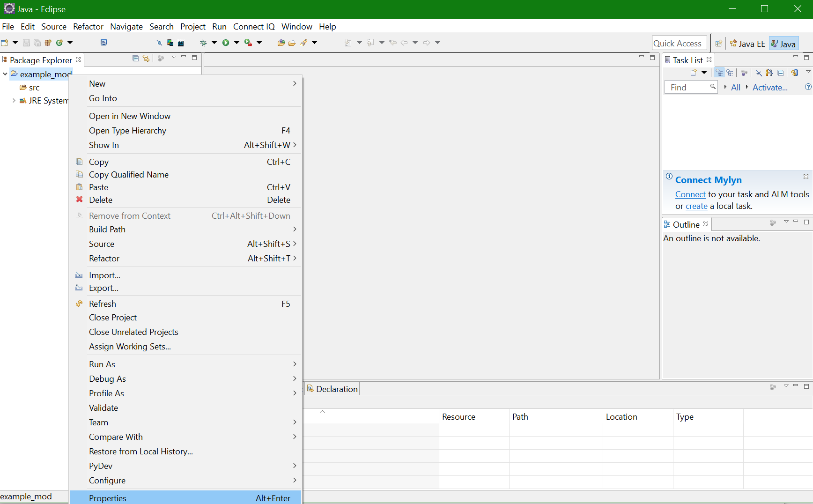
Task: Switch to the Declaration tab
Action: coord(332,389)
